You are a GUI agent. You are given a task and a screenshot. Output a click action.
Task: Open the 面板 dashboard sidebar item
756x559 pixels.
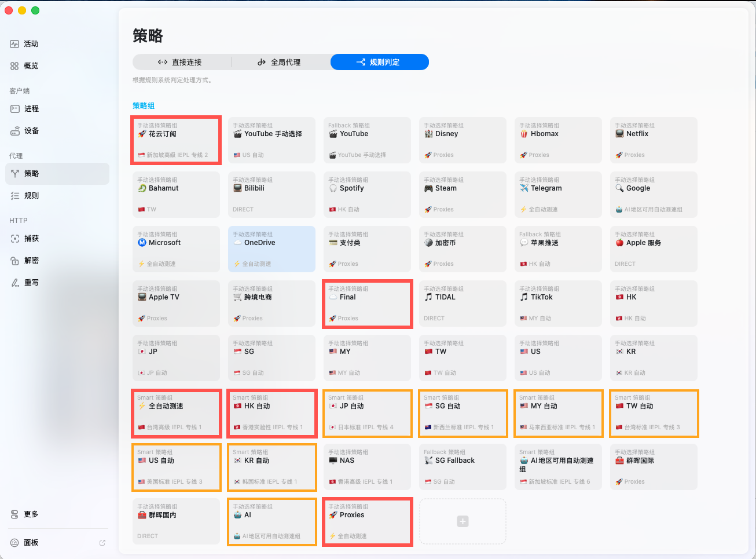pyautogui.click(x=57, y=543)
